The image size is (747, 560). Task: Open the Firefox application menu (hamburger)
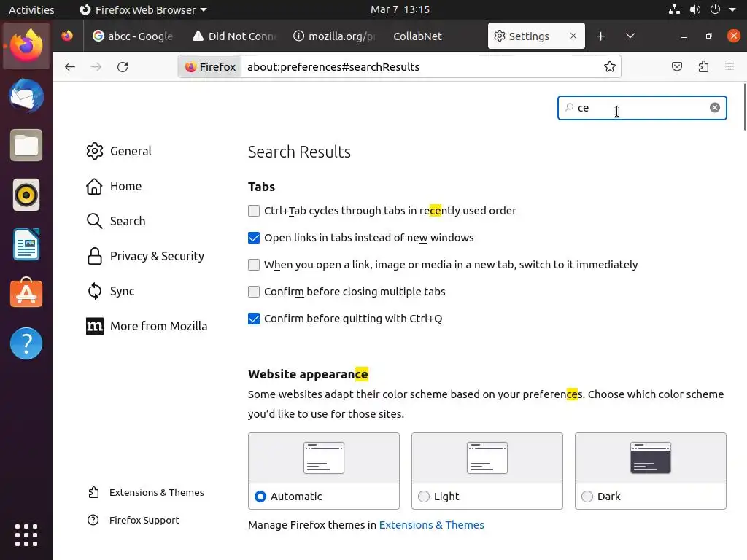coord(729,67)
